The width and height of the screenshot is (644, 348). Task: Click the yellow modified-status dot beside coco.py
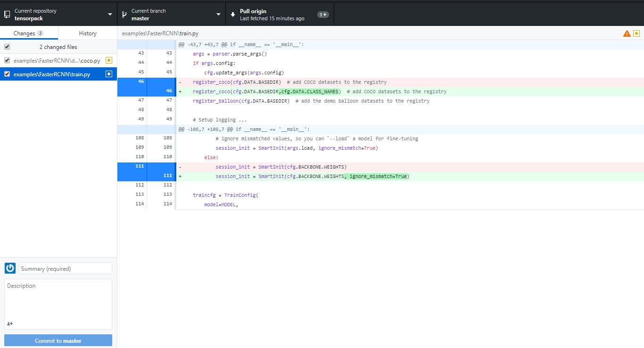[108, 60]
